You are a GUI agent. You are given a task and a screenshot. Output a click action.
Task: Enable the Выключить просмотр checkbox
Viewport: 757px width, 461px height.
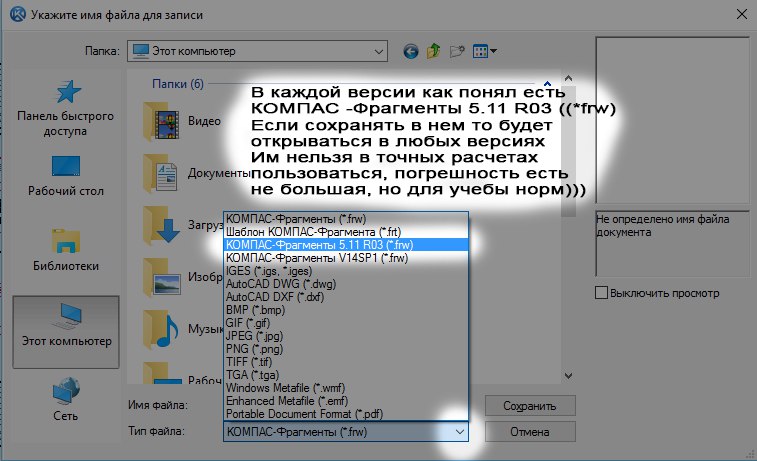pos(601,293)
